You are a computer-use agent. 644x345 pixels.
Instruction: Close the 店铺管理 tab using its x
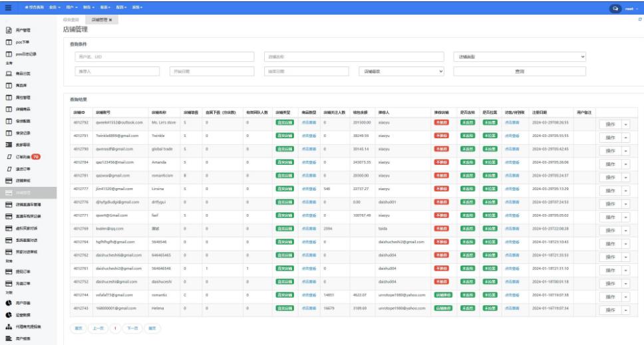110,20
